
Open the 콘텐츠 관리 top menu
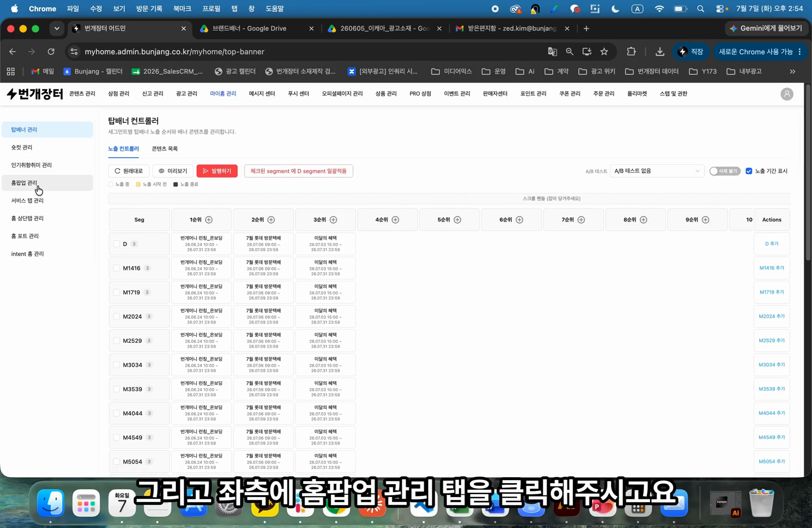point(82,94)
